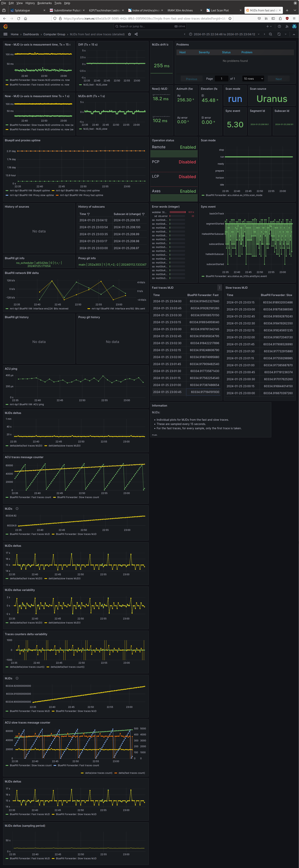Star this dashboard as favorite
This screenshot has width=299, height=868.
coord(130,34)
